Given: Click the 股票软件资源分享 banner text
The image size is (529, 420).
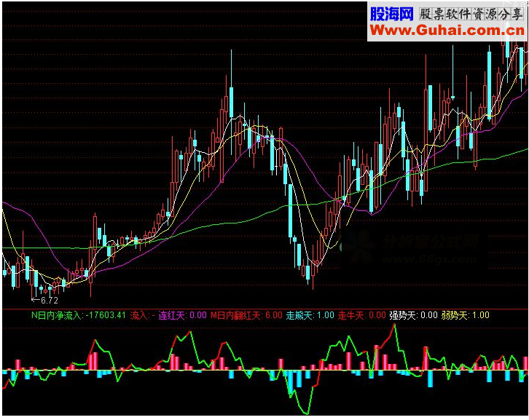Looking at the screenshot, I should point(471,14).
